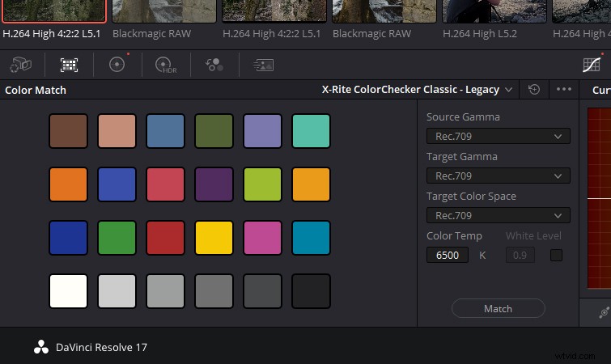Click the blue flower lavender swatch
Image resolution: width=611 pixels, height=364 pixels.
coord(262,131)
